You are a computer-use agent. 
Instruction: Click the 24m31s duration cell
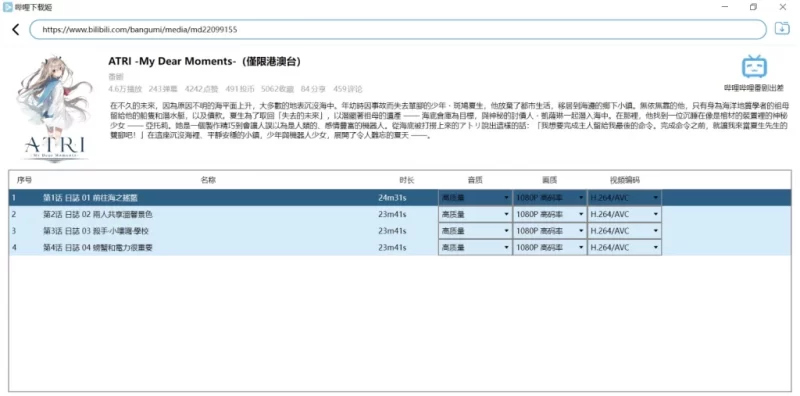pos(392,198)
